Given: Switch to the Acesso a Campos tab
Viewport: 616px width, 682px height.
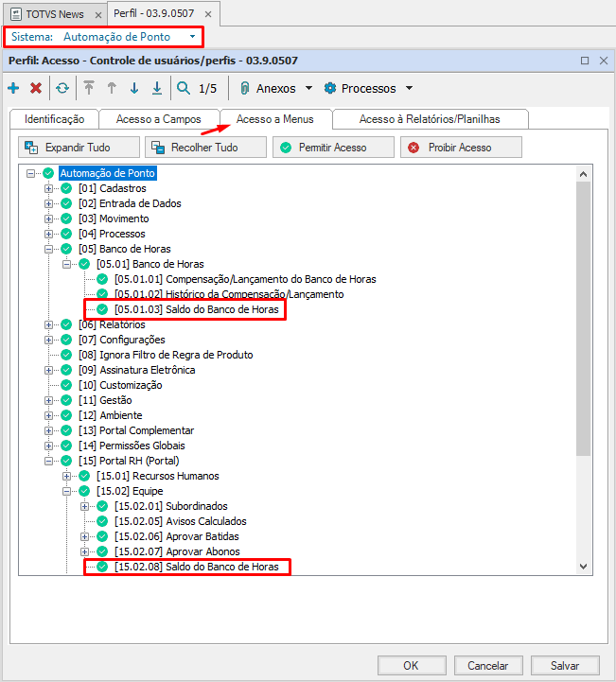Looking at the screenshot, I should point(158,119).
